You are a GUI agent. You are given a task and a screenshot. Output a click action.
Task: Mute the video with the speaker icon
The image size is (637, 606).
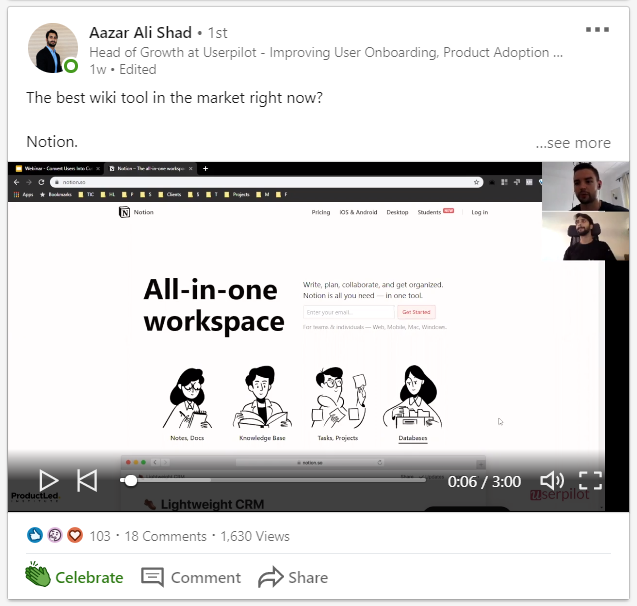click(x=552, y=481)
